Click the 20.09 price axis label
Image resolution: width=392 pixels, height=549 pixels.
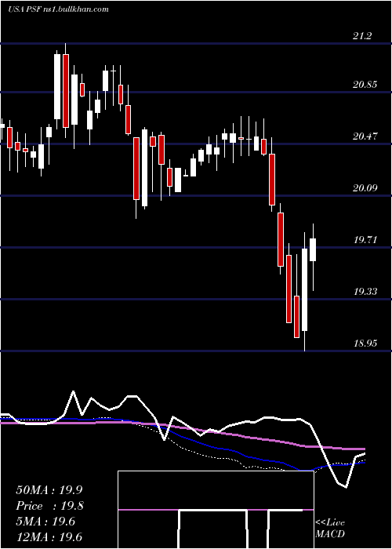pos(365,188)
